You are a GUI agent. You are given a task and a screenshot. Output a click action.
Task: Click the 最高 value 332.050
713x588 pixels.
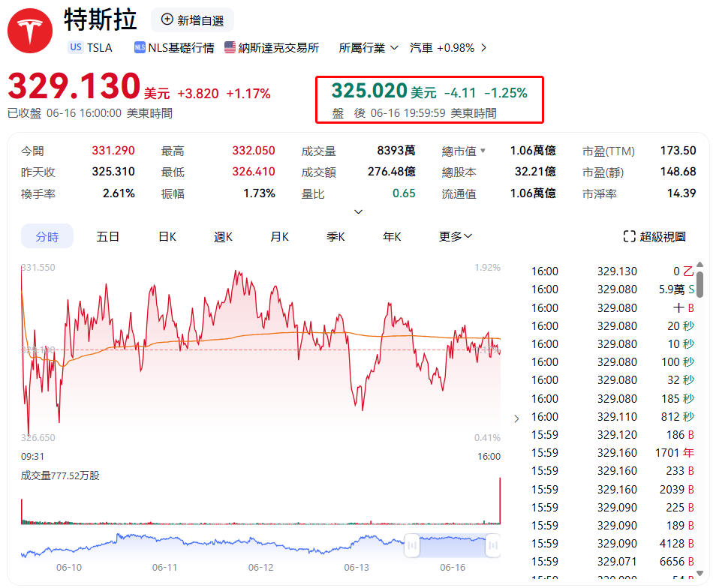pyautogui.click(x=254, y=151)
